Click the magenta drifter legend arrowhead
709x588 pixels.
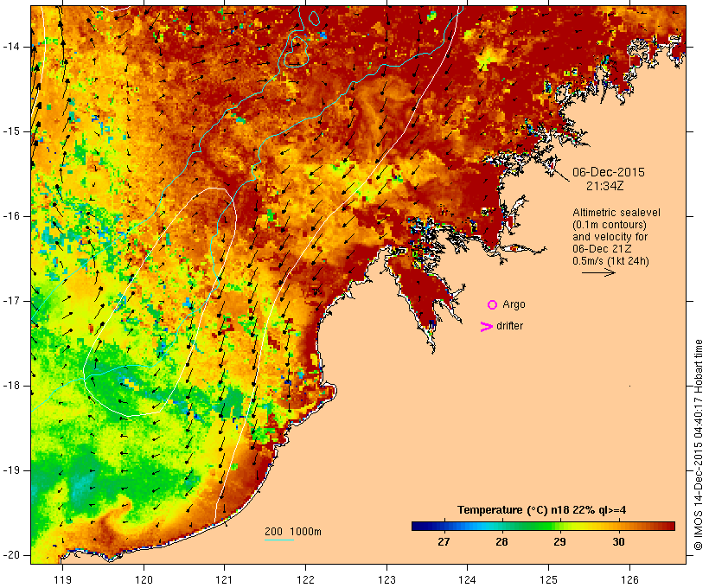[x=487, y=327]
